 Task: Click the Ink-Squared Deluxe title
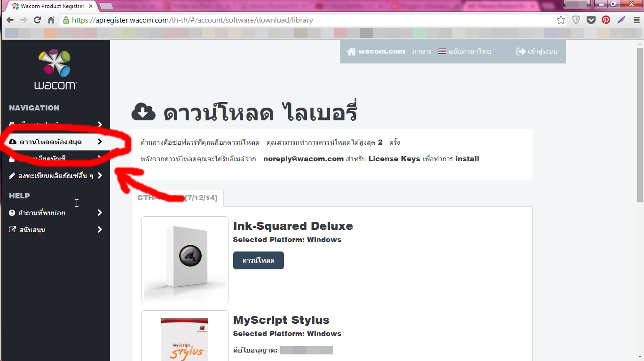click(x=293, y=226)
